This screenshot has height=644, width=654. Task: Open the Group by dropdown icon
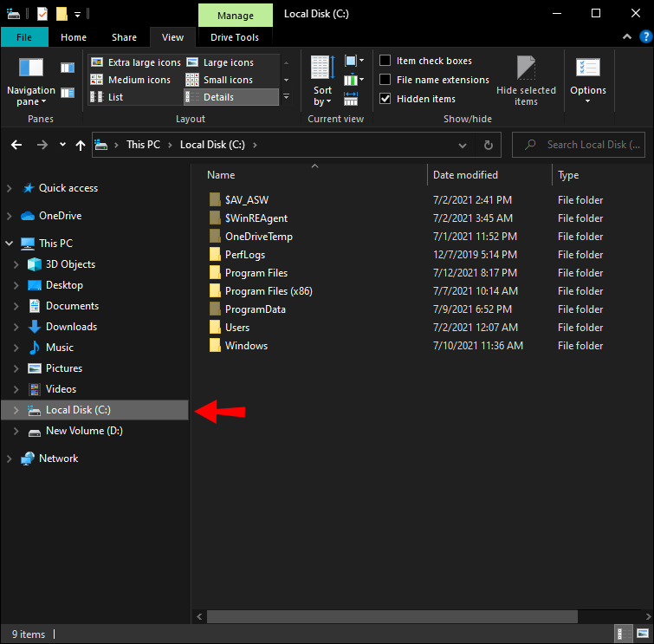(354, 61)
